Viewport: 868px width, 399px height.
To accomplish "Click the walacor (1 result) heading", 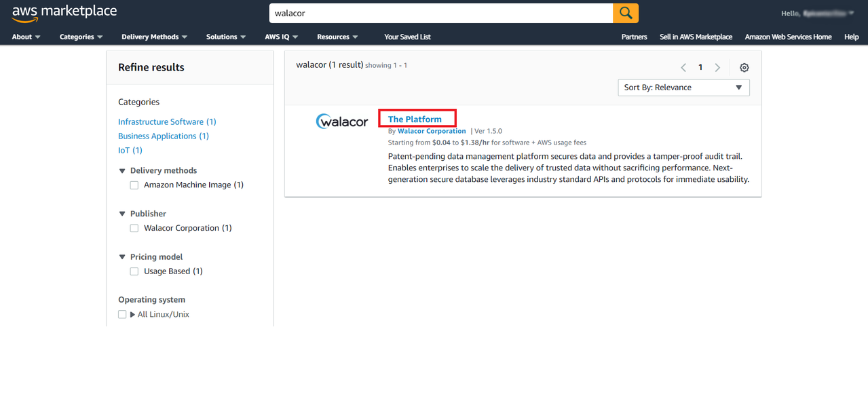I will (330, 65).
